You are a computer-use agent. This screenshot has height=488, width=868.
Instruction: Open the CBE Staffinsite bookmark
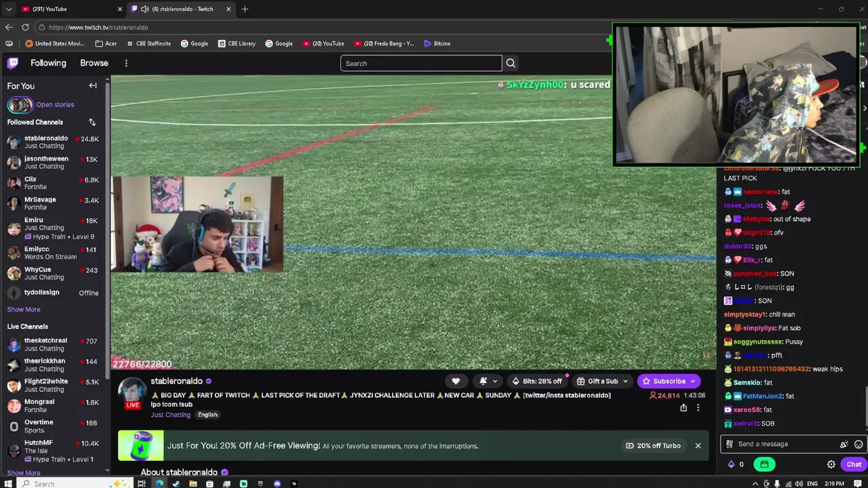click(x=148, y=43)
